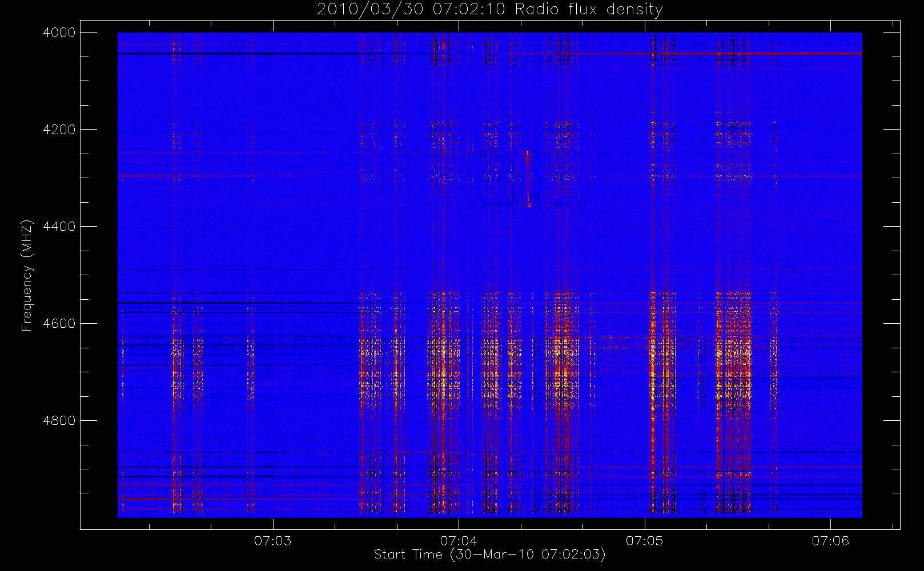Select the 4200 frequency tick label
This screenshot has height=571, width=924.
point(59,130)
